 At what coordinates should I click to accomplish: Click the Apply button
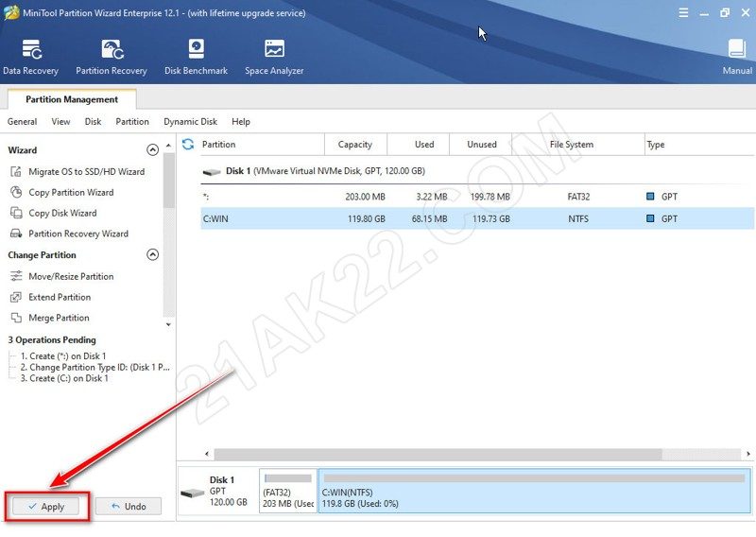(x=46, y=507)
